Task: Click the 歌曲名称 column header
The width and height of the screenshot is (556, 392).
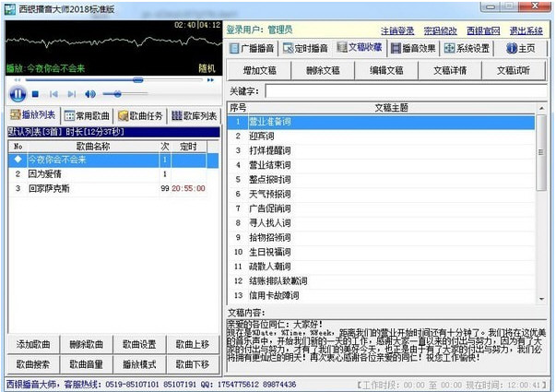Action: [93, 146]
